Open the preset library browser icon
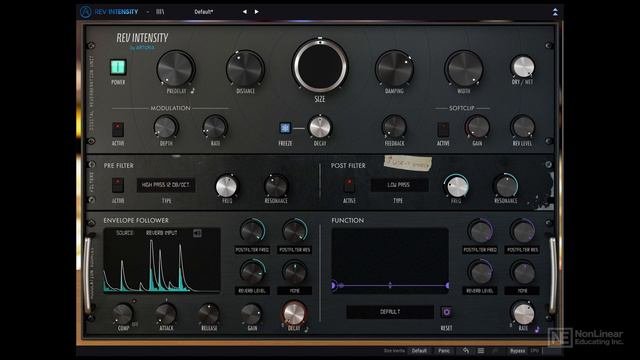 160,12
